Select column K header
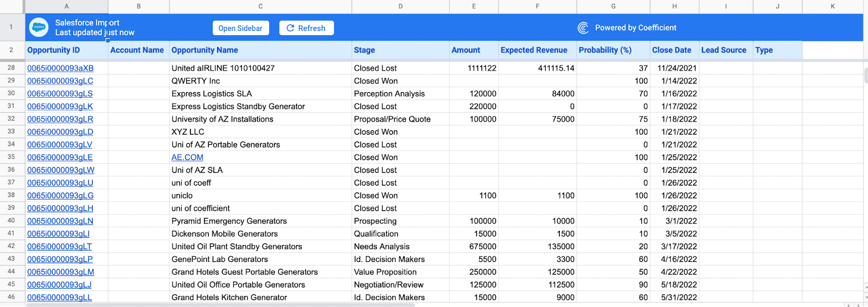Screen dimensions: 868x307 (833, 7)
